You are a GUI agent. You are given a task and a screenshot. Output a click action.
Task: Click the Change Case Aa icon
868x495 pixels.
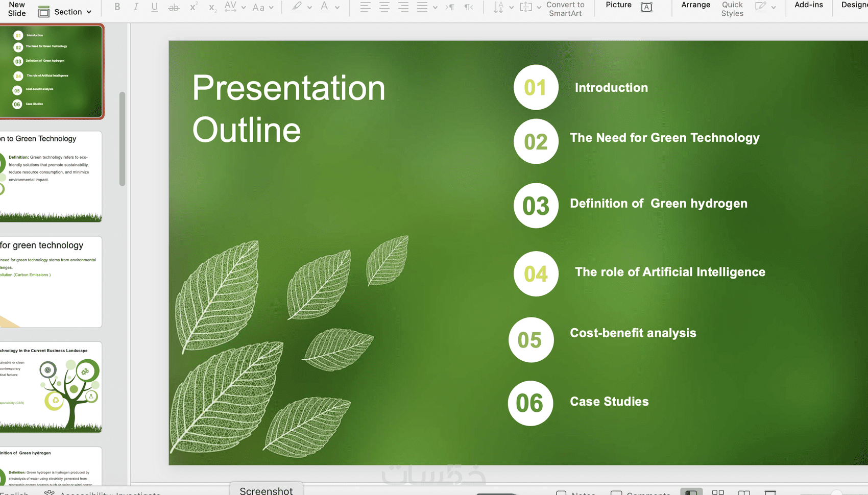pyautogui.click(x=258, y=7)
